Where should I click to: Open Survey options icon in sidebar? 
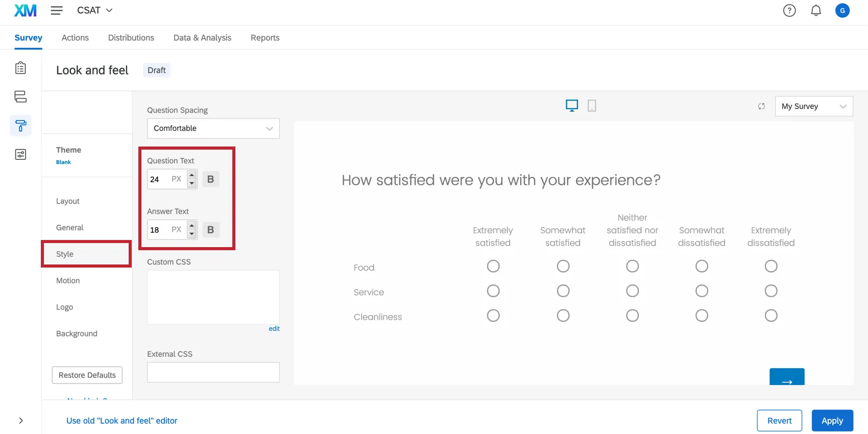(20, 154)
